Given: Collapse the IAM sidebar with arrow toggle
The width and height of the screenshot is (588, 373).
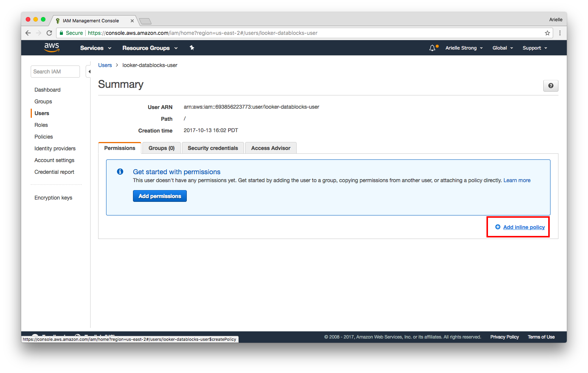Looking at the screenshot, I should [89, 72].
